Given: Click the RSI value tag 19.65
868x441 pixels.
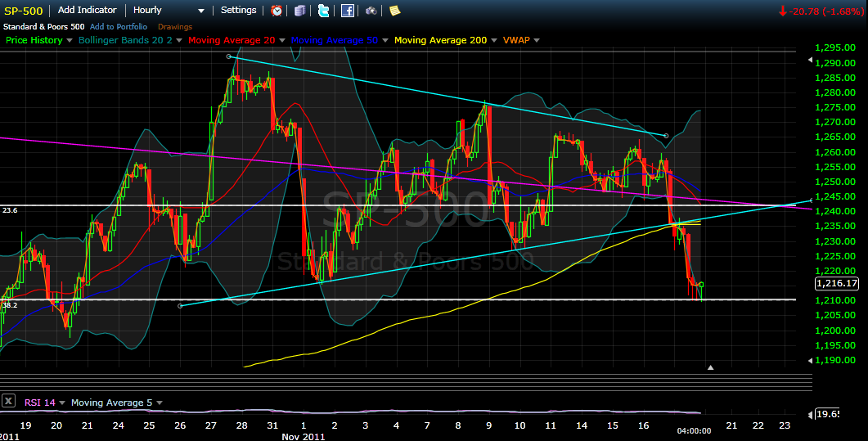Looking at the screenshot, I should (827, 414).
